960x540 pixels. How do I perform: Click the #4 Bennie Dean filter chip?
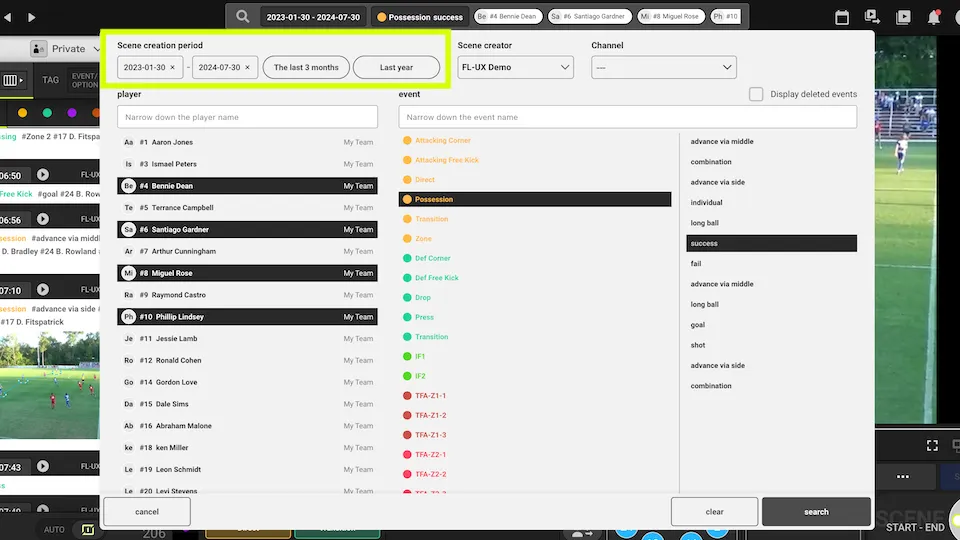508,17
